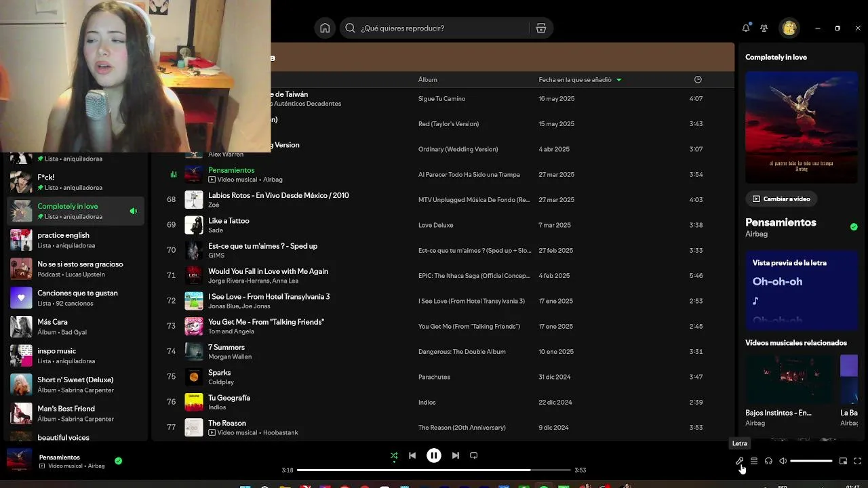868x488 pixels.
Task: Enter full screen via bottom-bar icon
Action: pyautogui.click(x=857, y=461)
